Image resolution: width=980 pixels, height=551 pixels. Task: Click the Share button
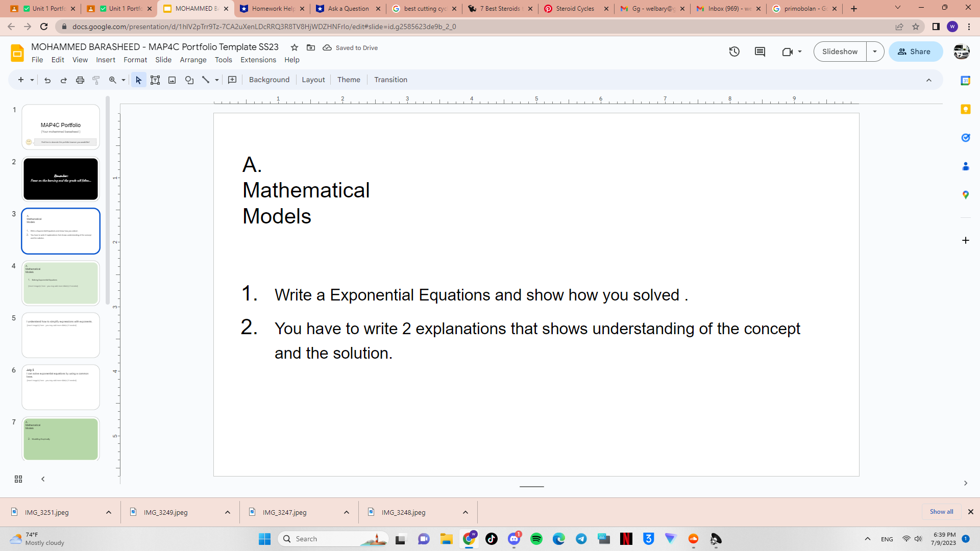click(x=915, y=52)
